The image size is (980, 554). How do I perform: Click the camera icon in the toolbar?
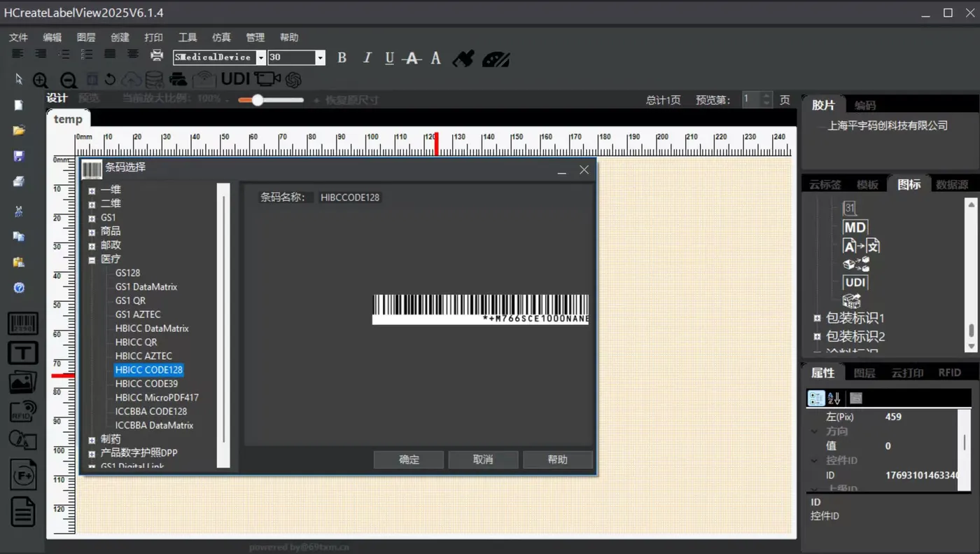coord(267,79)
